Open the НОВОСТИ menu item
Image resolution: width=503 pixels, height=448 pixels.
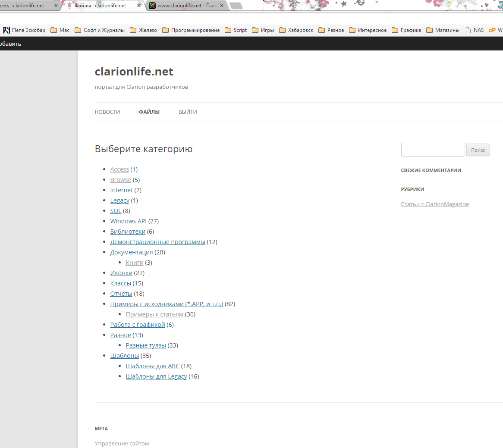[107, 112]
